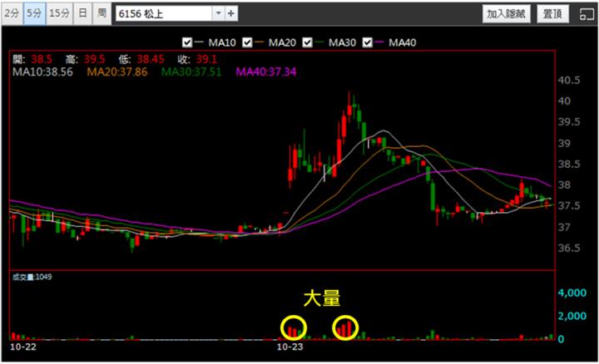Click the 36.5 price axis label
The height and width of the screenshot is (364, 599).
569,248
